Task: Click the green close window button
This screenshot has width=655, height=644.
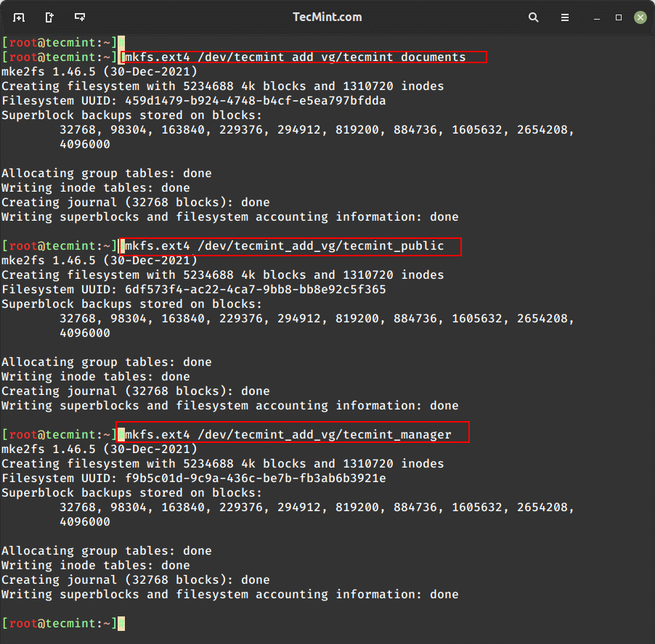Action: (640, 17)
